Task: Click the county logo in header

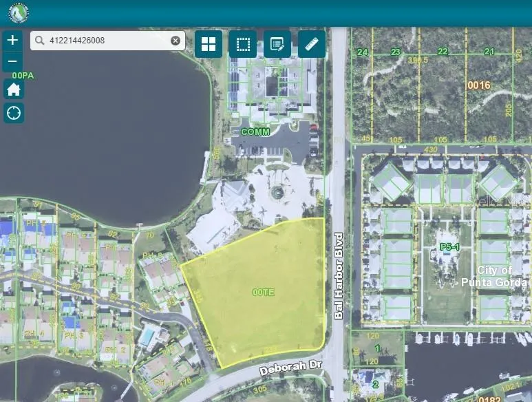Action: pos(18,13)
